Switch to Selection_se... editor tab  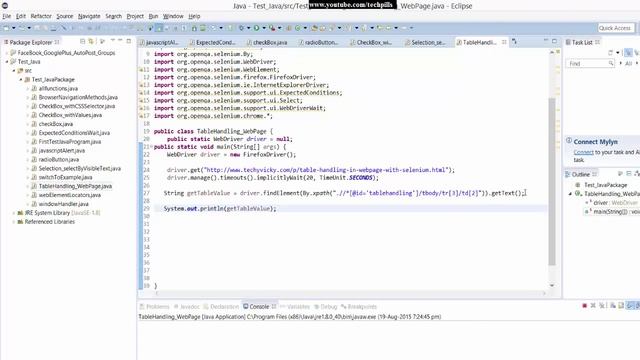coord(425,42)
